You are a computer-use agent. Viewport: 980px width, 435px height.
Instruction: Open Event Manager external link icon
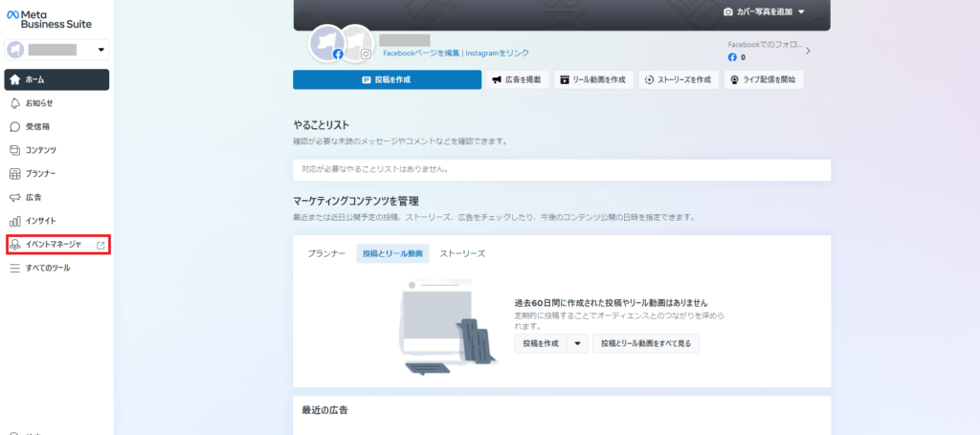(x=100, y=246)
